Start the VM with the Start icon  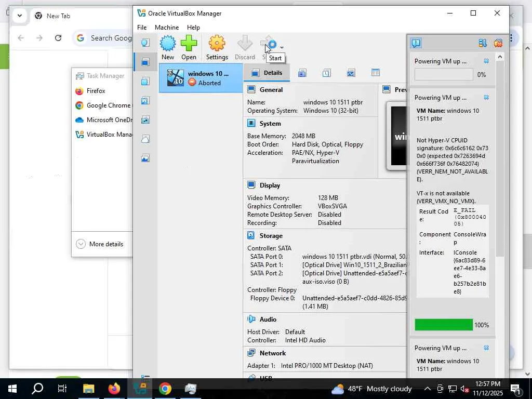269,44
